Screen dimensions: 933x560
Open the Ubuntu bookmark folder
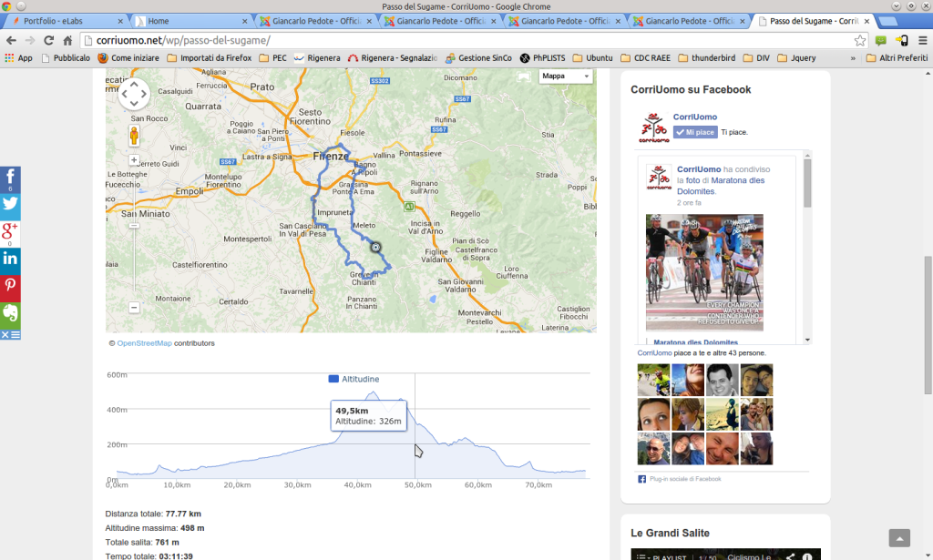(x=592, y=57)
